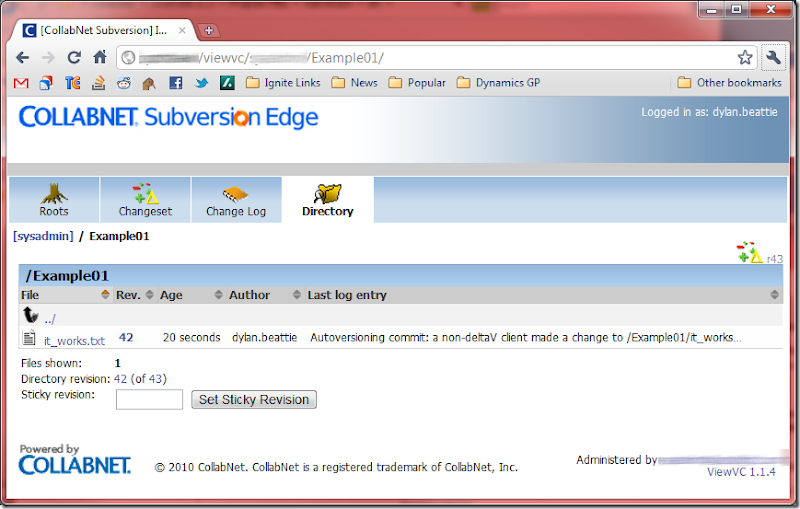This screenshot has width=800, height=509.
Task: Select the CollabNet Subversion browser tab
Action: point(103,31)
